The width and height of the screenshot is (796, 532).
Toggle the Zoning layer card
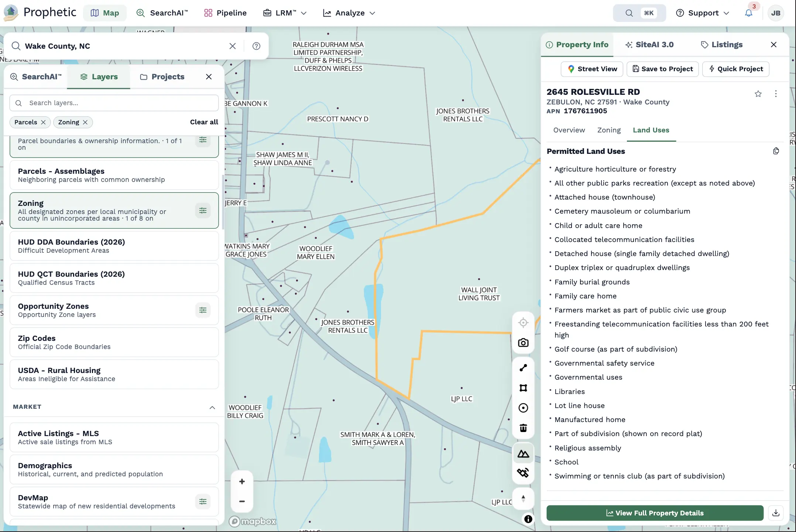tap(114, 210)
